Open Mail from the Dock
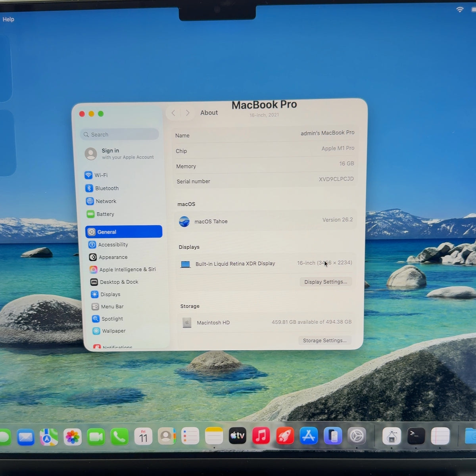This screenshot has height=476, width=476. (x=26, y=437)
